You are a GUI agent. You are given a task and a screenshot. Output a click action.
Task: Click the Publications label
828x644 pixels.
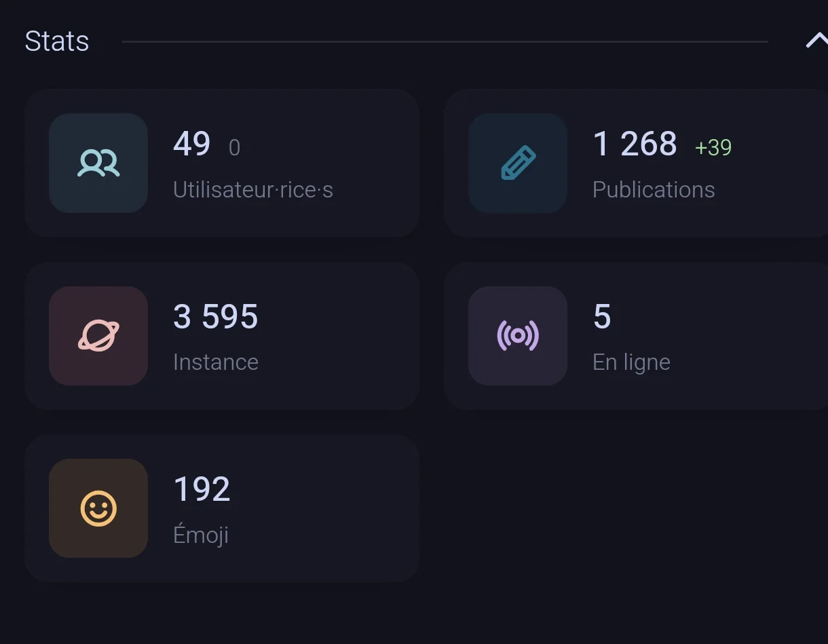(x=654, y=190)
